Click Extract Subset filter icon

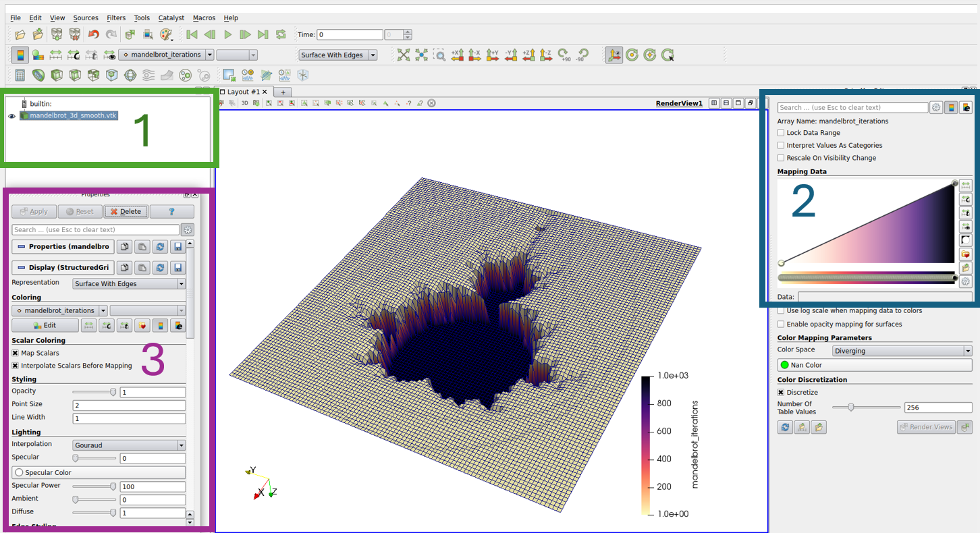click(111, 75)
